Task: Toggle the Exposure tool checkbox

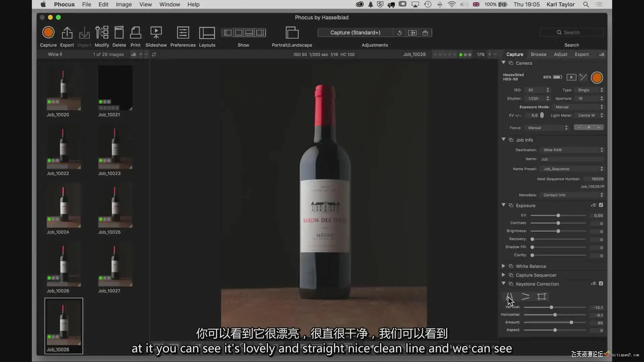Action: pos(601,205)
